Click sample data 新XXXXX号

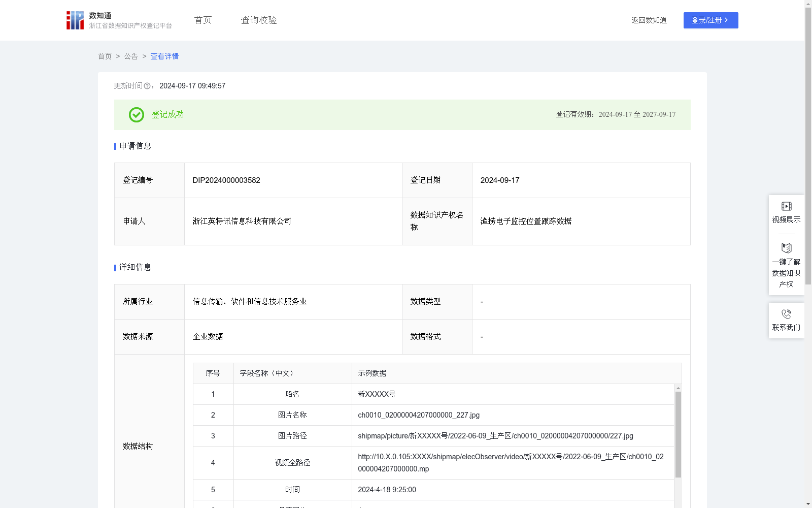coord(377,394)
